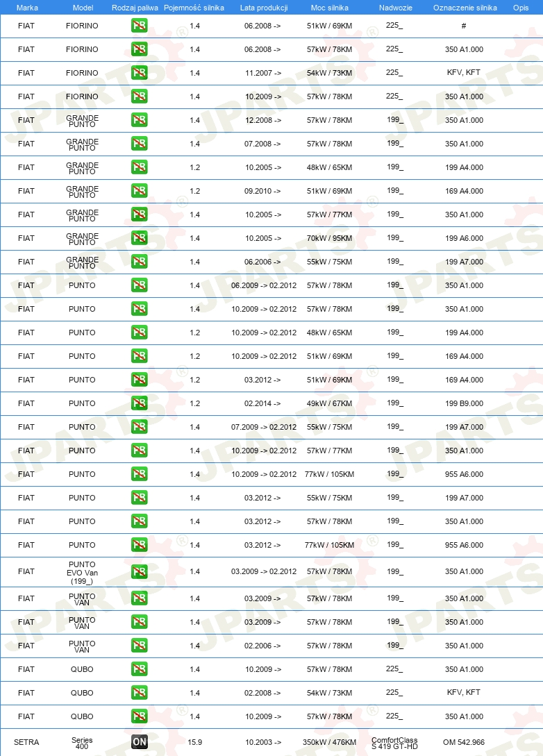Screen dimensions: 543x756
Task: Click petrol fuel icon in Grande Punto 70kW / 95KM row
Action: [140, 238]
